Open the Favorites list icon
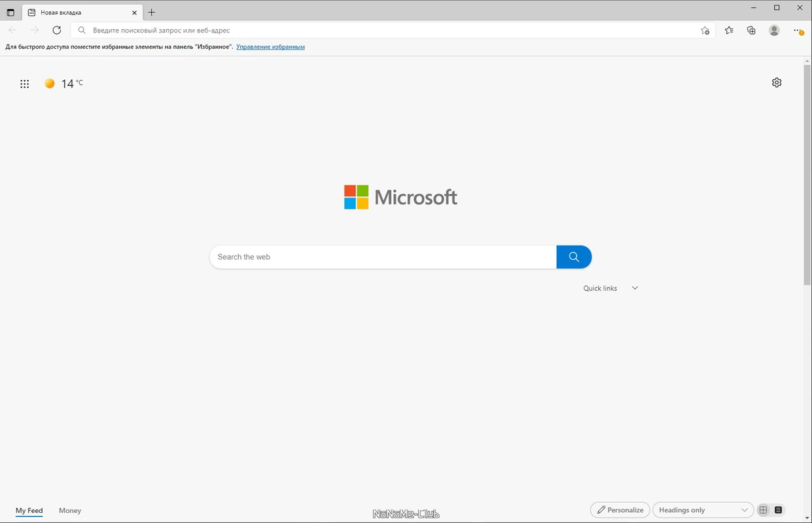812x523 pixels. pos(729,30)
